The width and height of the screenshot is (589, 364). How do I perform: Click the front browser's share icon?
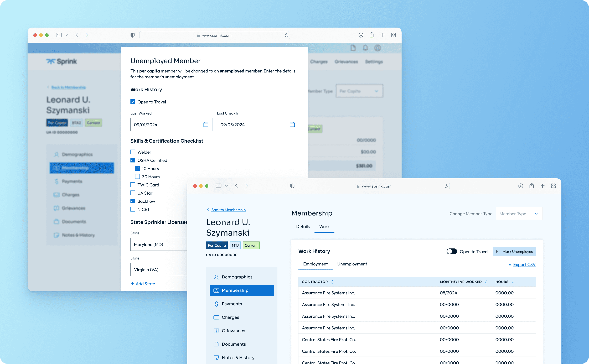point(531,186)
